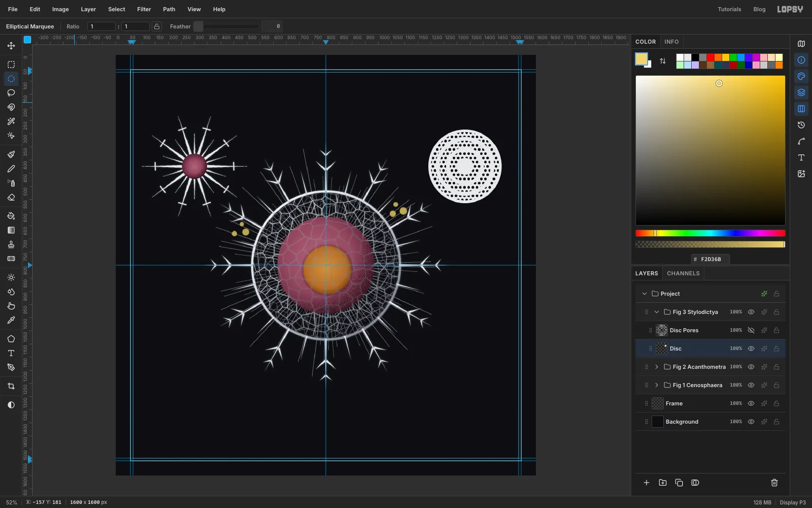Click the Feather value field
Viewport: 812px width, 508px height.
272,26
